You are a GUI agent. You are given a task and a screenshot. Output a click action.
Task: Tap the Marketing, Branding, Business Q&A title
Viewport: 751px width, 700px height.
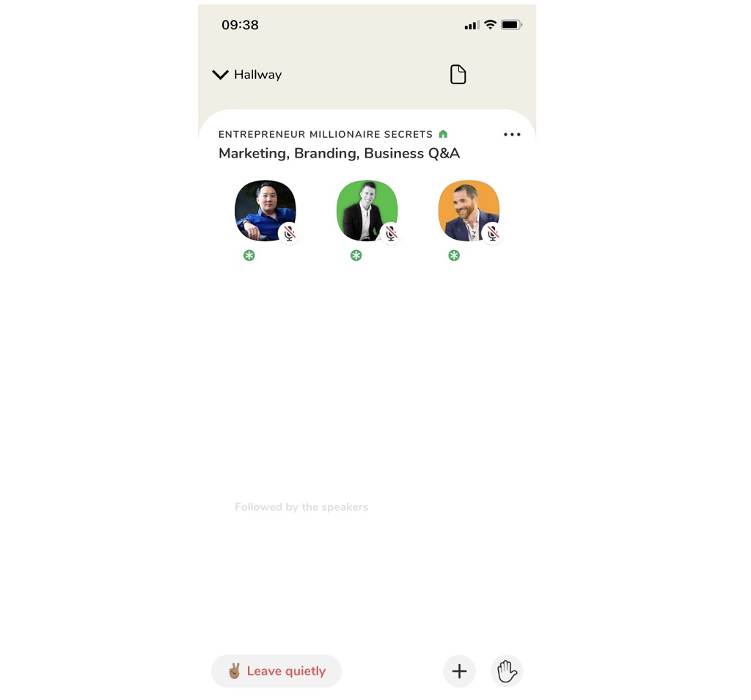[339, 153]
